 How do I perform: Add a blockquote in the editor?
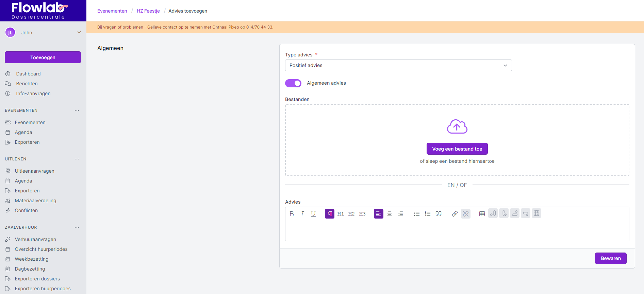[439, 214]
